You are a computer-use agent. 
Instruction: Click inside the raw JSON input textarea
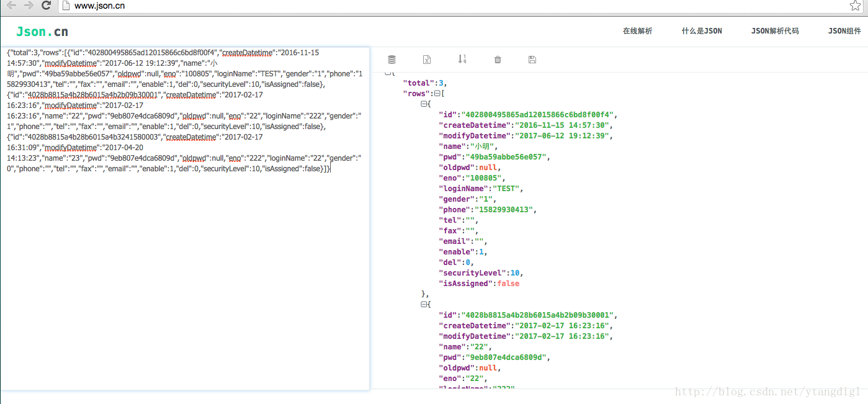coord(185,218)
